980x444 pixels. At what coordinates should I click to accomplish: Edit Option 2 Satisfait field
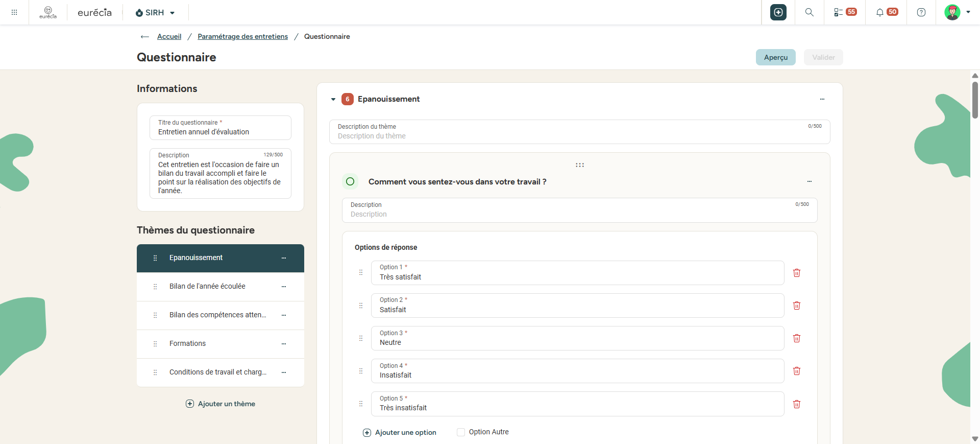[578, 306]
